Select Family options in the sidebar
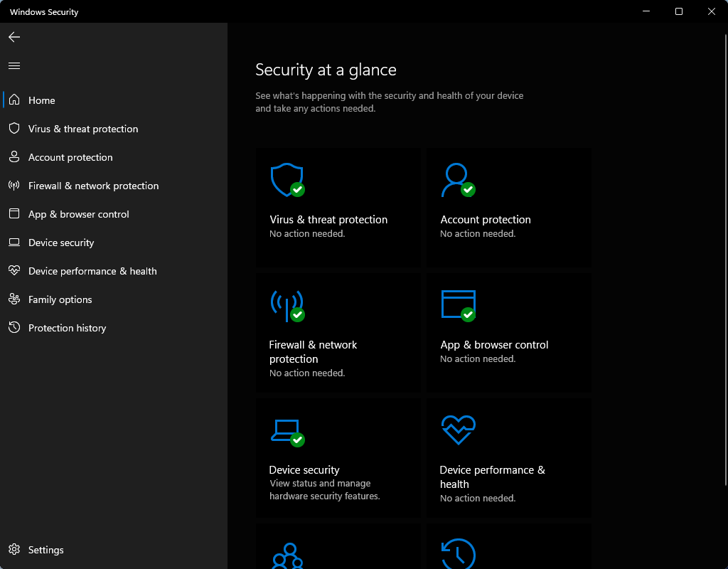 60,299
